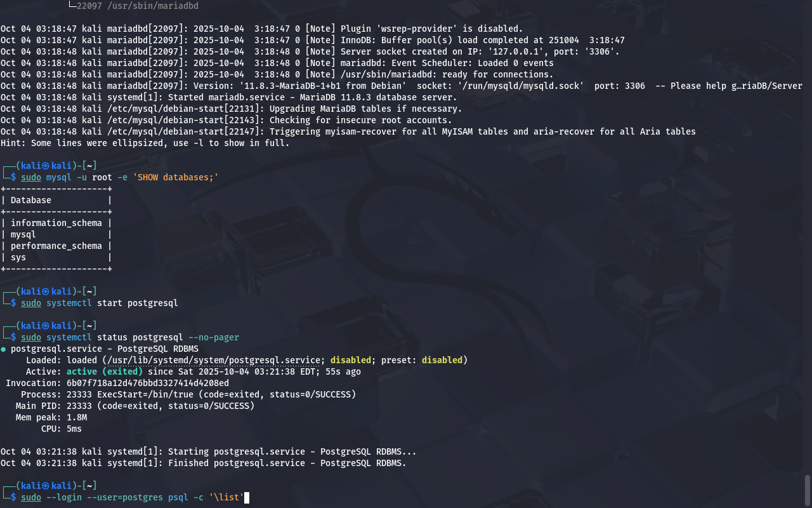Select the information_schema database row
This screenshot has width=812, height=508.
click(x=56, y=223)
